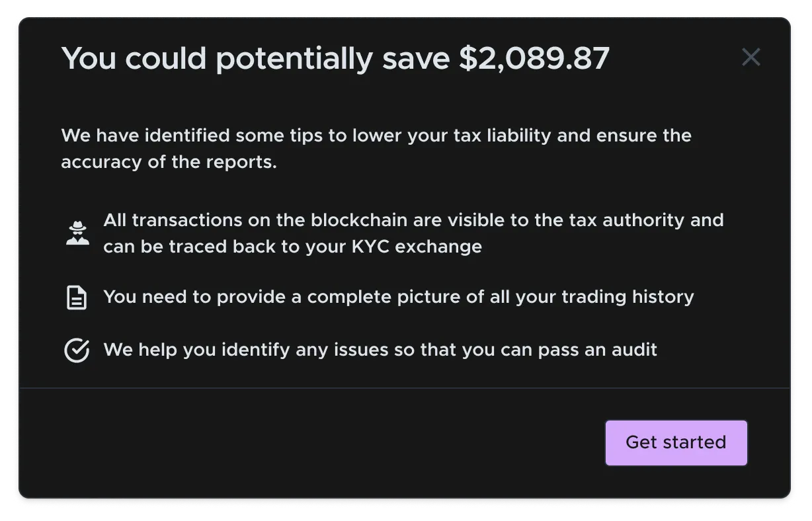This screenshot has width=812, height=521.
Task: Click the document page icon
Action: [x=77, y=298]
